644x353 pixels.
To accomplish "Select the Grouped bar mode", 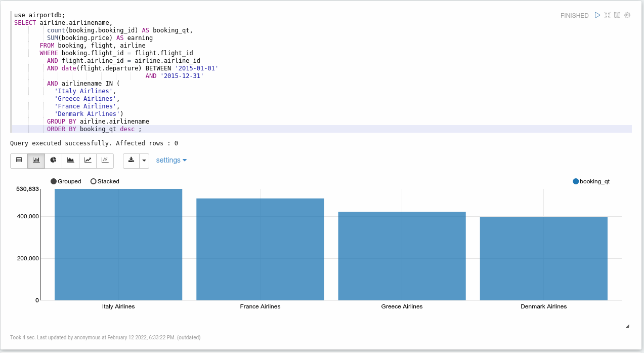I will coord(54,181).
